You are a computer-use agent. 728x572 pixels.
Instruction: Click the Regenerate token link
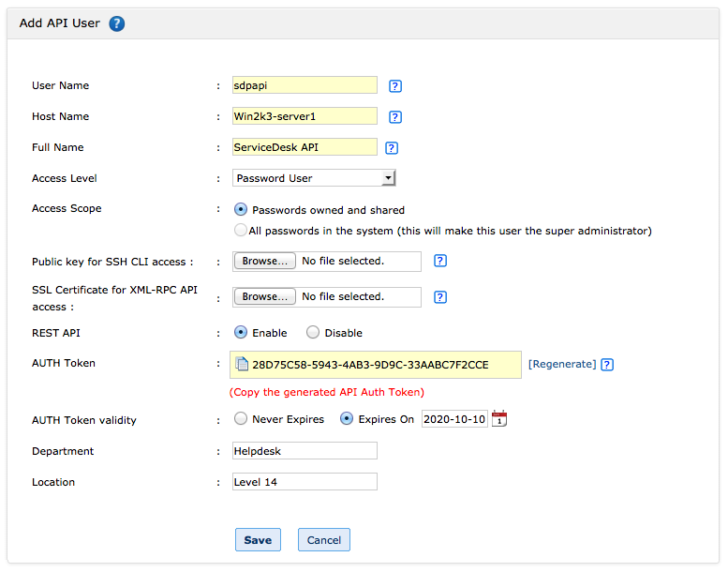[562, 365]
